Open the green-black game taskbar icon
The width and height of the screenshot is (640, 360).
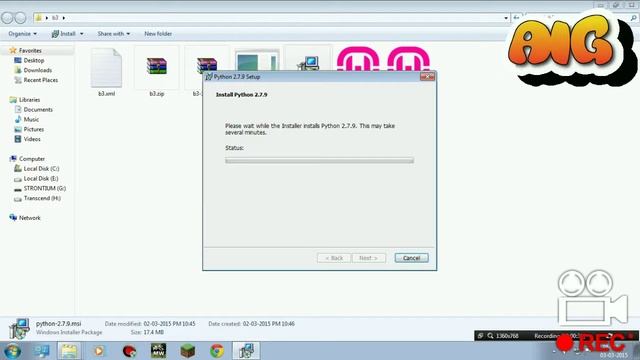click(158, 351)
